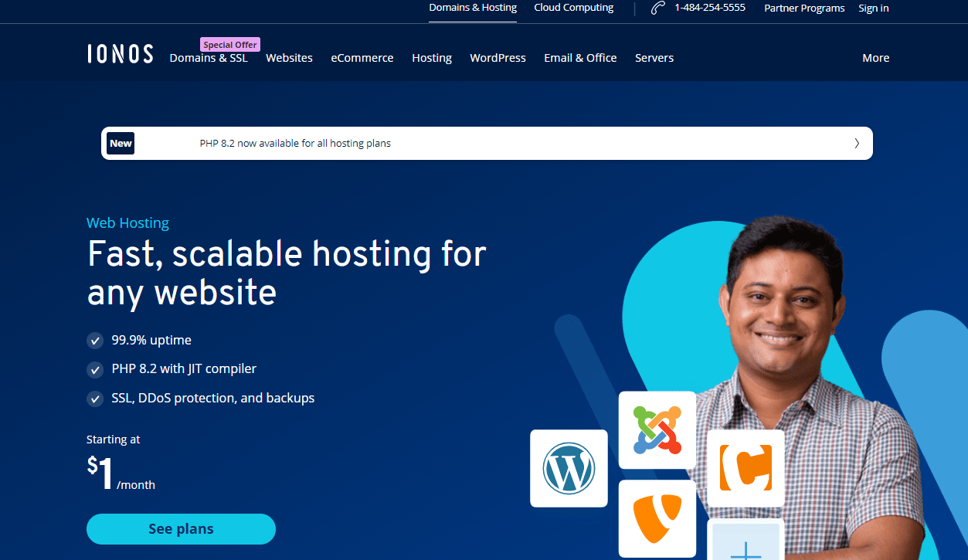This screenshot has height=560, width=968.
Task: Open the WordPress menu
Action: 498,58
